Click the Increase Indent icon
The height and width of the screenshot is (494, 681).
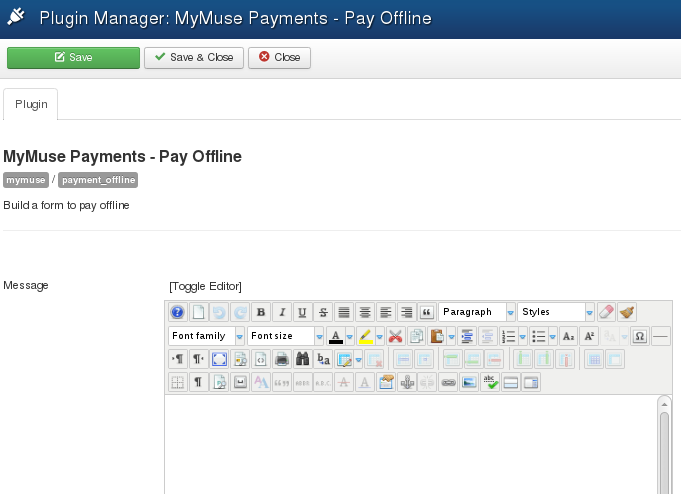pyautogui.click(x=467, y=336)
